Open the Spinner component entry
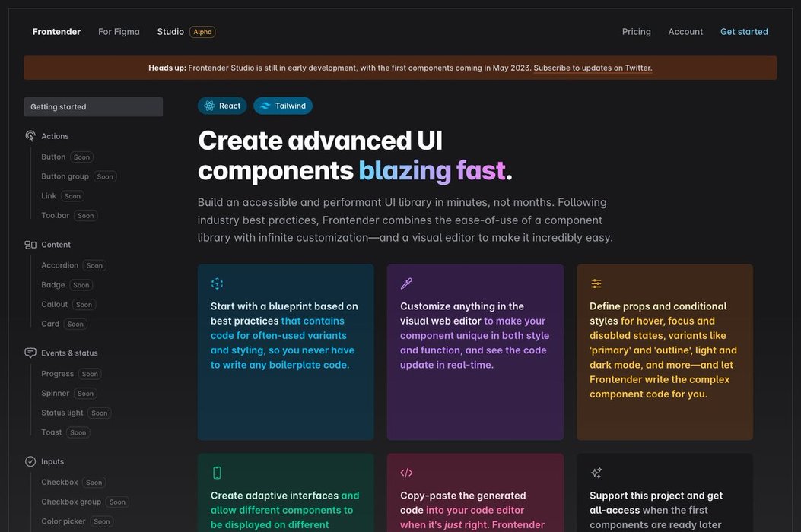 (56, 393)
